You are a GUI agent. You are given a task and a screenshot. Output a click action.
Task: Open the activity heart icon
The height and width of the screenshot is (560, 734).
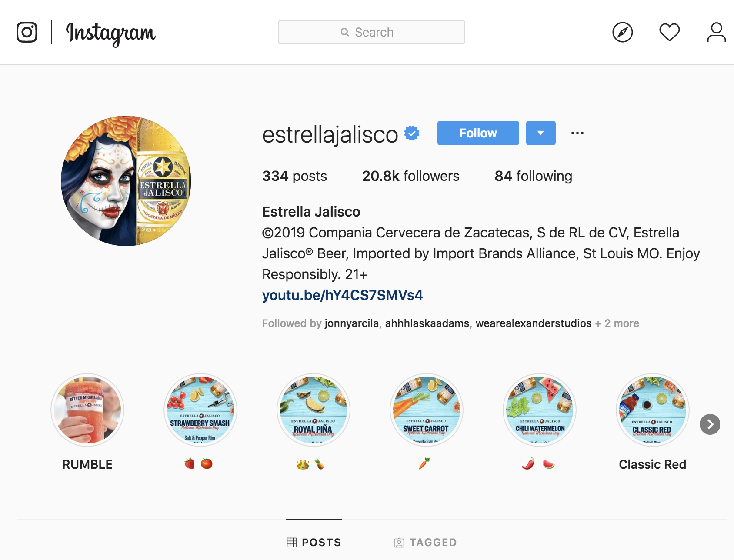click(669, 32)
